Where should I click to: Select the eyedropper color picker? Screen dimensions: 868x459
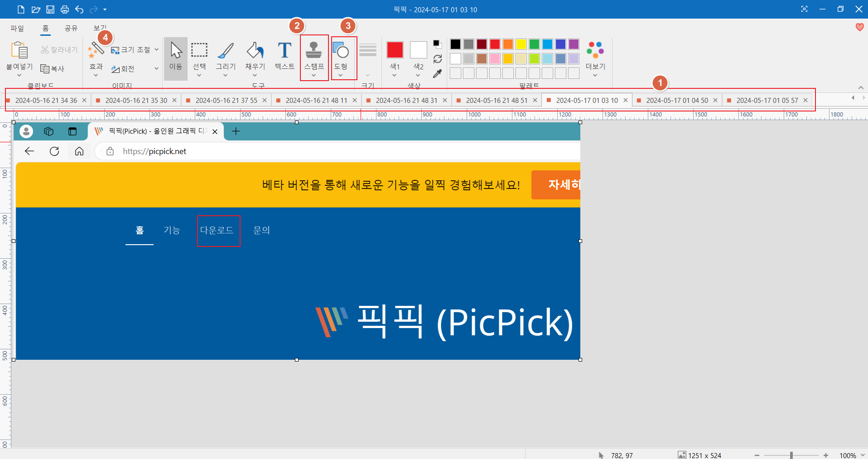pyautogui.click(x=437, y=73)
